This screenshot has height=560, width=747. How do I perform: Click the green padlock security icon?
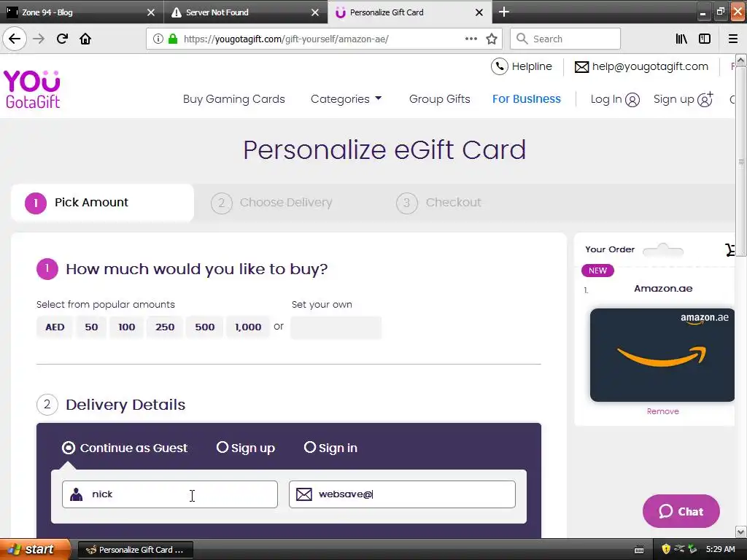coord(173,39)
